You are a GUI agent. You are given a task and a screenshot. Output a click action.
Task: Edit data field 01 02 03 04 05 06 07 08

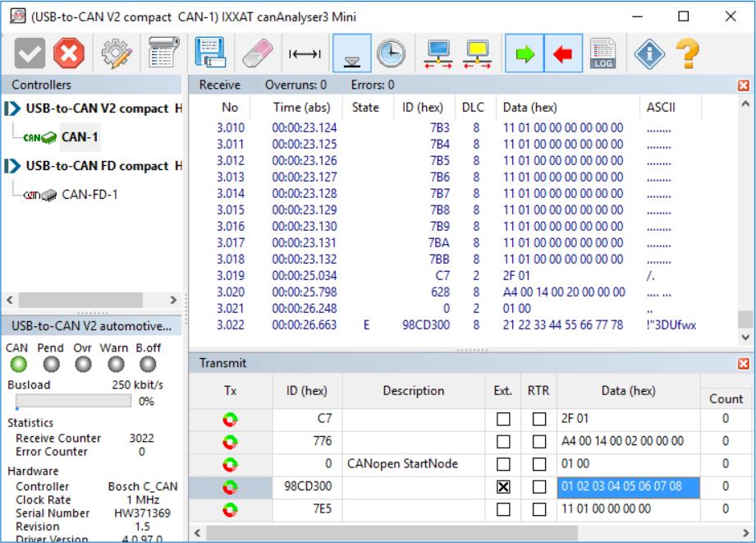pyautogui.click(x=628, y=486)
